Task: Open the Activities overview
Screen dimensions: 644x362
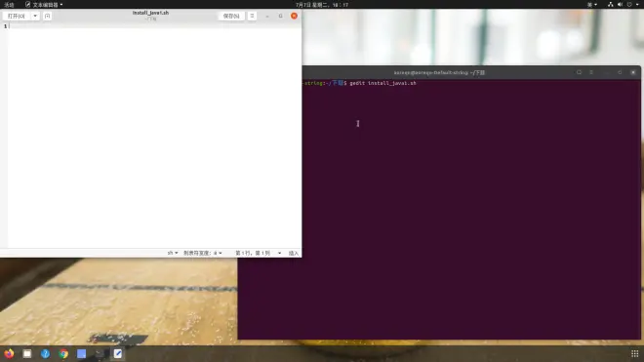Action: 9,5
